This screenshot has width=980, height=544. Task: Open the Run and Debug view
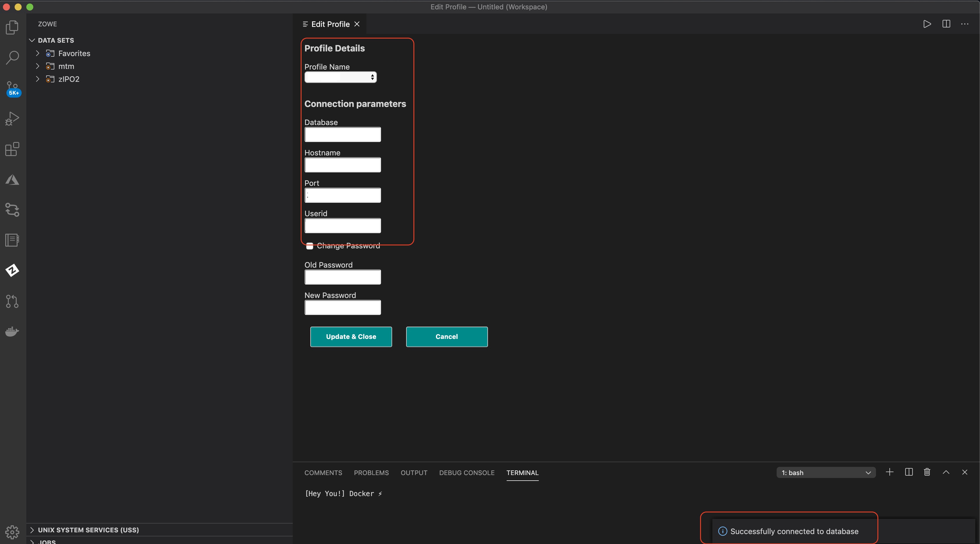pos(12,118)
